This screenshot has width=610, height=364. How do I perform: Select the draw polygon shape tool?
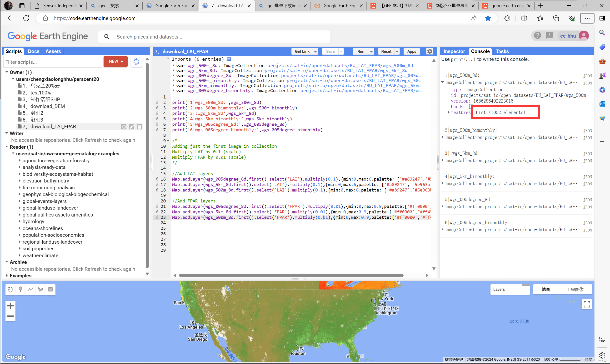(x=40, y=290)
